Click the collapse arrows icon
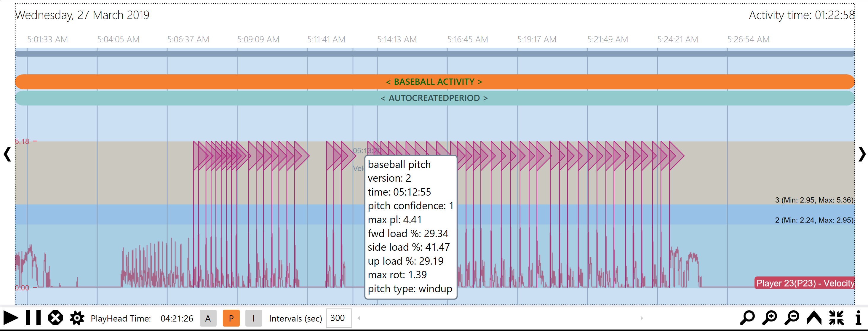The image size is (868, 331). click(836, 318)
